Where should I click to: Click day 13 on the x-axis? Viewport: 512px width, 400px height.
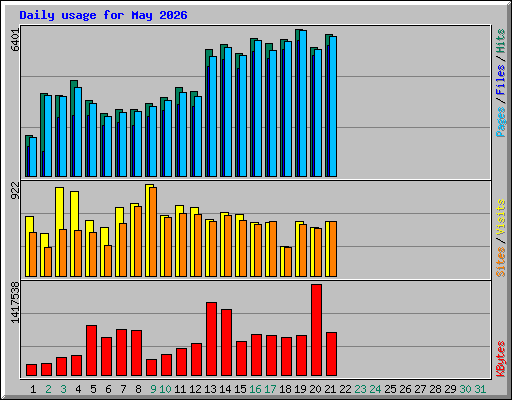210,389
